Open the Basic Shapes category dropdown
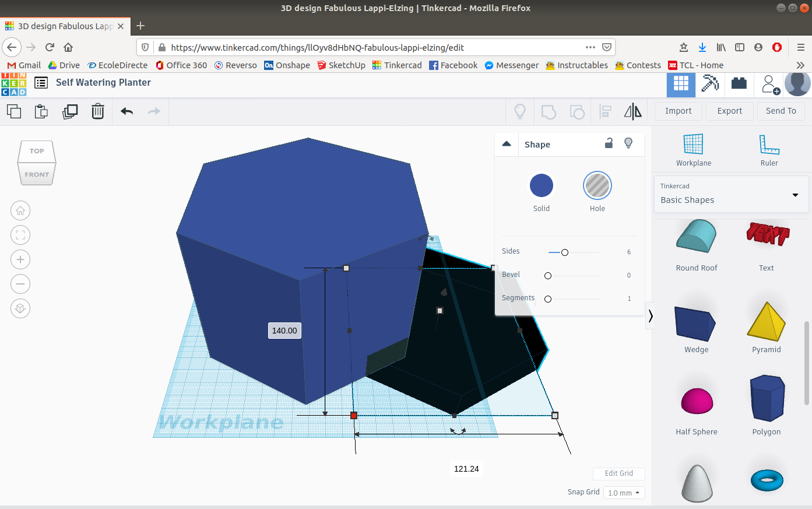The image size is (812, 509). click(x=731, y=194)
